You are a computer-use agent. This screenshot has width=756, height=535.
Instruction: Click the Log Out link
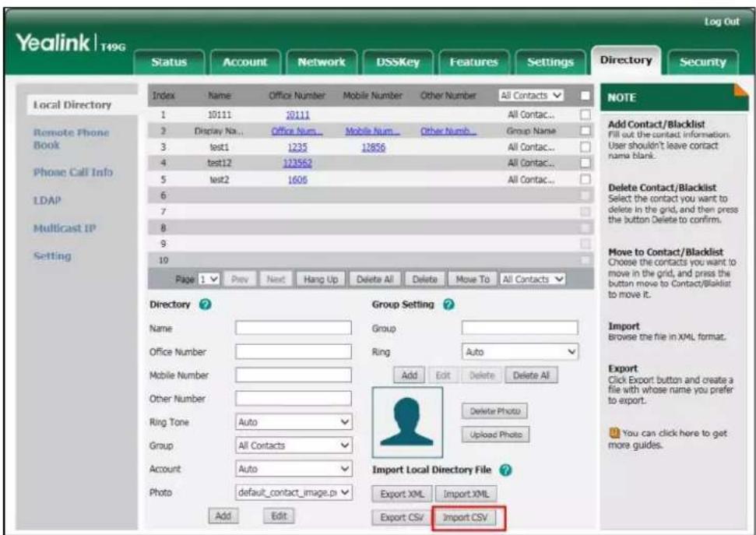click(721, 22)
